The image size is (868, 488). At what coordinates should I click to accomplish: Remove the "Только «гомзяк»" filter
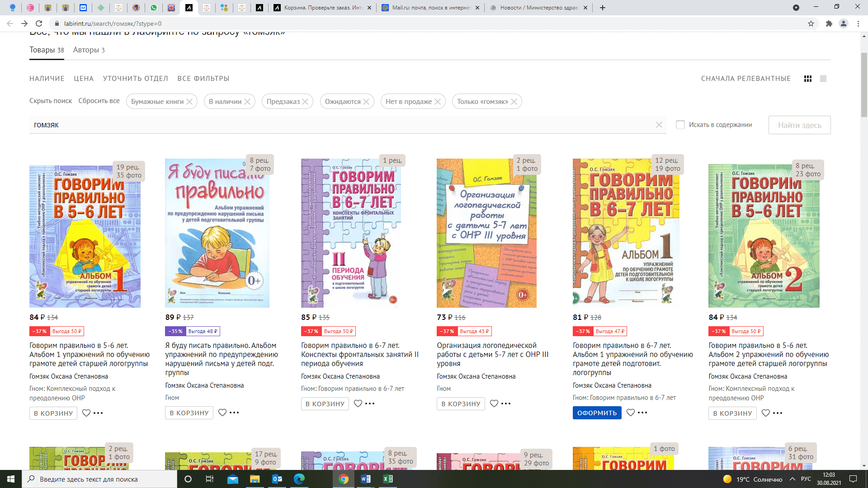(x=514, y=102)
